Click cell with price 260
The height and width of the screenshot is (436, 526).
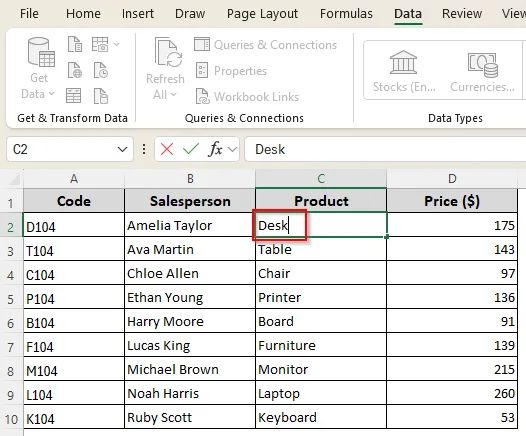point(452,393)
